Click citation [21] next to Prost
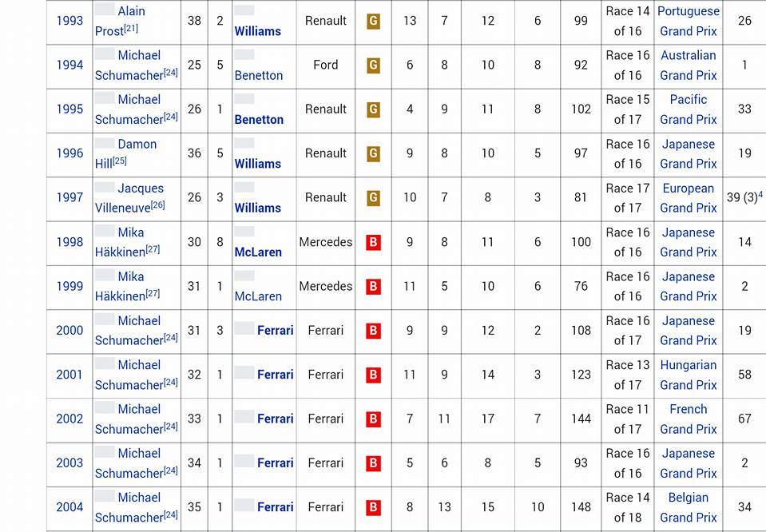Screen dimensions: 766x532 pos(131,30)
